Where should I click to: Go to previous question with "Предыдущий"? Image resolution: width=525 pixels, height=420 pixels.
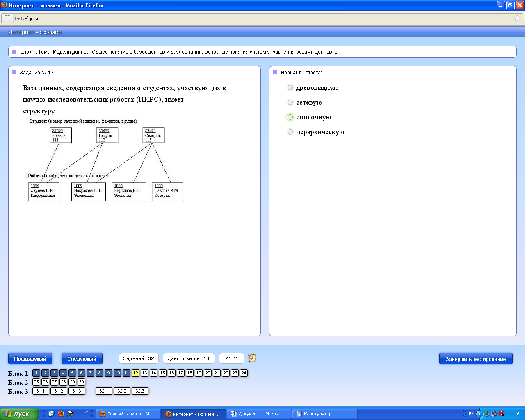[x=30, y=358]
